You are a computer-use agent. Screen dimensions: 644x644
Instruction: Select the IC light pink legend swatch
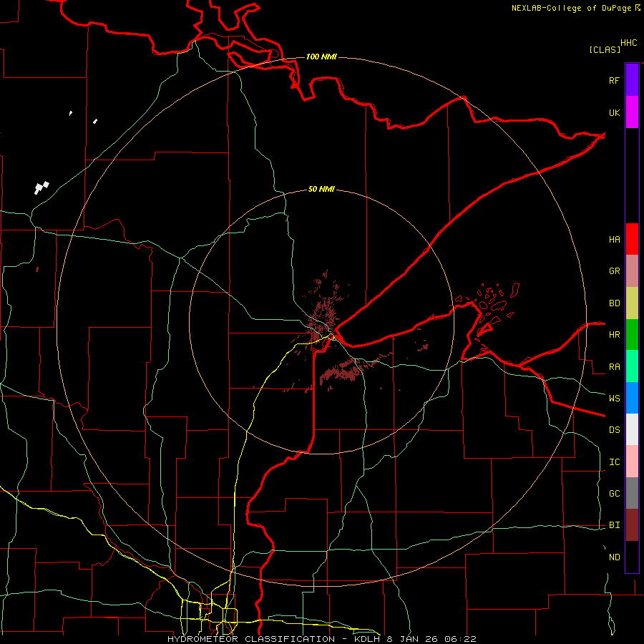[632, 462]
